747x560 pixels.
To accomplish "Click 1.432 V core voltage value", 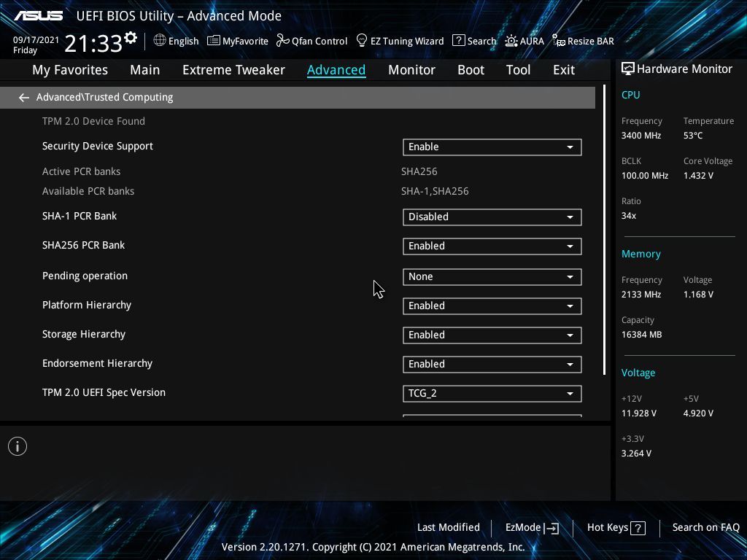I will tap(698, 176).
